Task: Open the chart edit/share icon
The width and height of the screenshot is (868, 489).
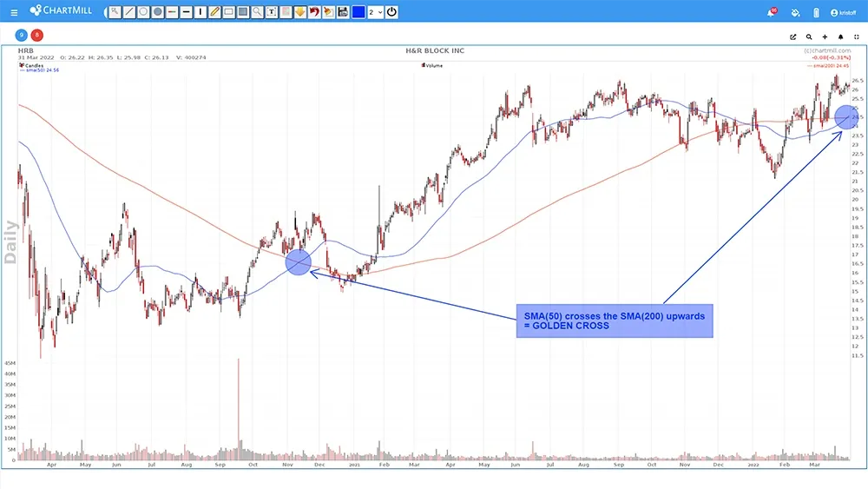Action: [793, 37]
